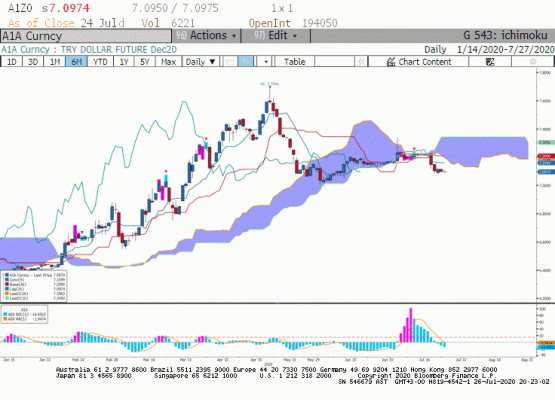This screenshot has width=555, height=400.
Task: Choose the 5Y time range
Action: [x=145, y=62]
